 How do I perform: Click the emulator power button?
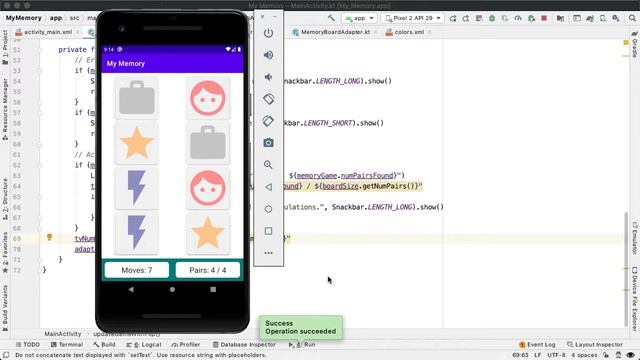click(x=268, y=33)
